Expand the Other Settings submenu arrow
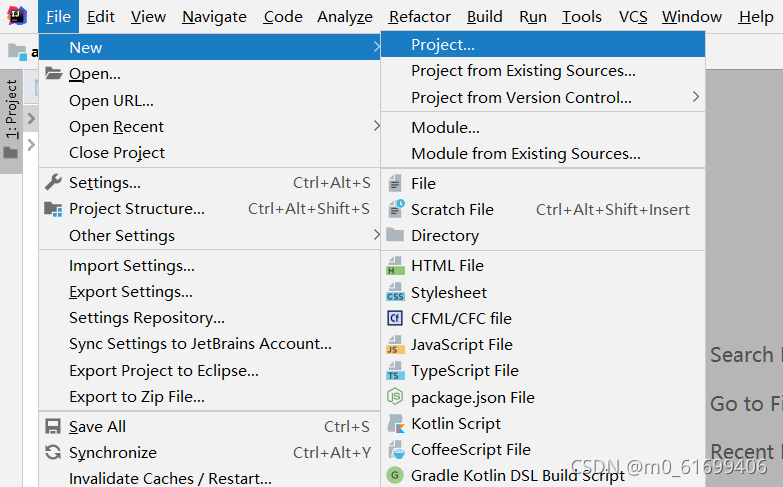The width and height of the screenshot is (783, 487). tap(376, 235)
